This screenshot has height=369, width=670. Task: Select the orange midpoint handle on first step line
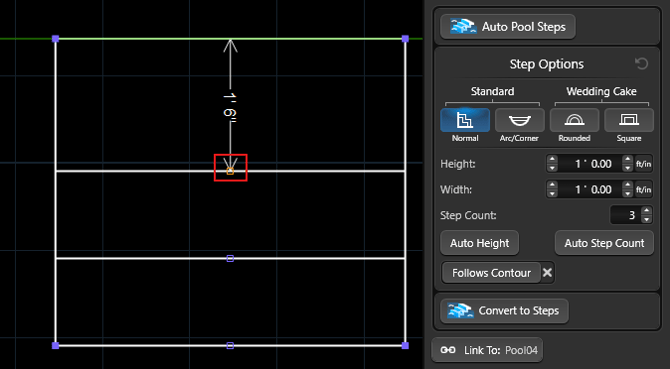click(230, 171)
